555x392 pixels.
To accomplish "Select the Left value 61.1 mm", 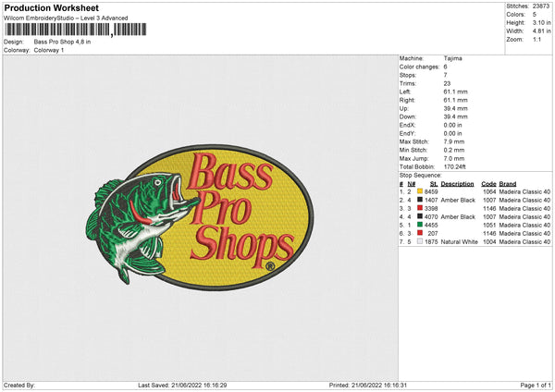I will [x=455, y=92].
